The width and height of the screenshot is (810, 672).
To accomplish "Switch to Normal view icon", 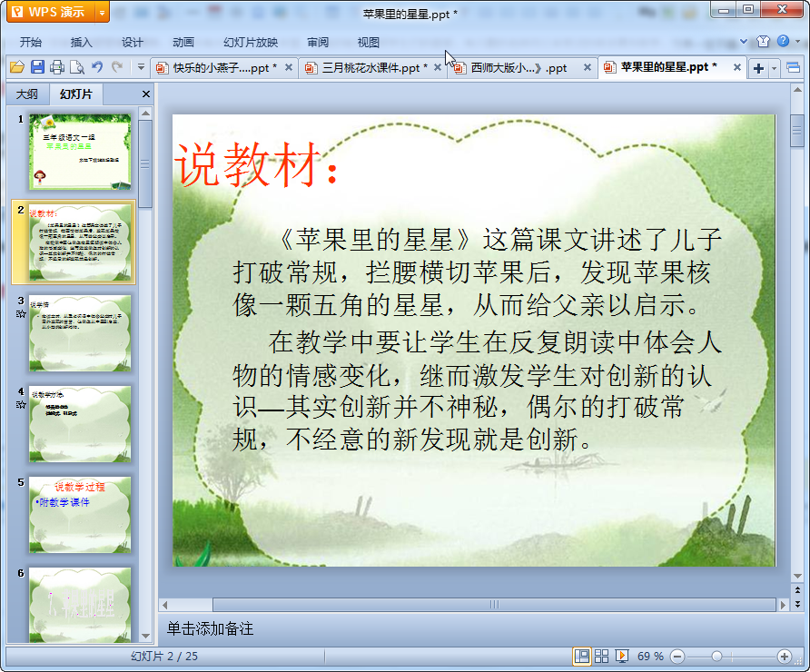I will 582,657.
